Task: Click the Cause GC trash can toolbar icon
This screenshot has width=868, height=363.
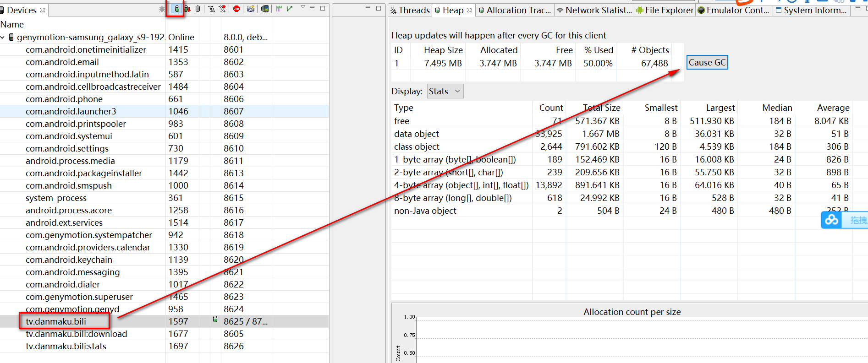Action: click(198, 9)
